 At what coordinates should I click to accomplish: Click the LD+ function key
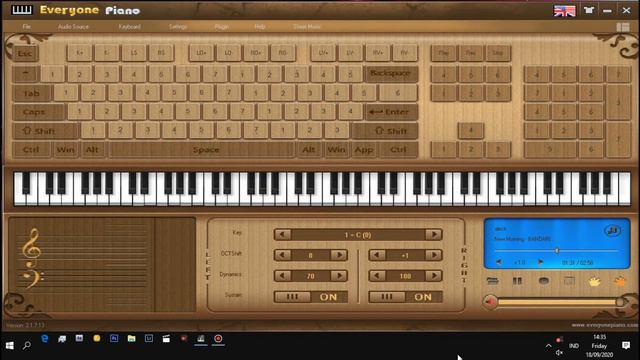201,53
